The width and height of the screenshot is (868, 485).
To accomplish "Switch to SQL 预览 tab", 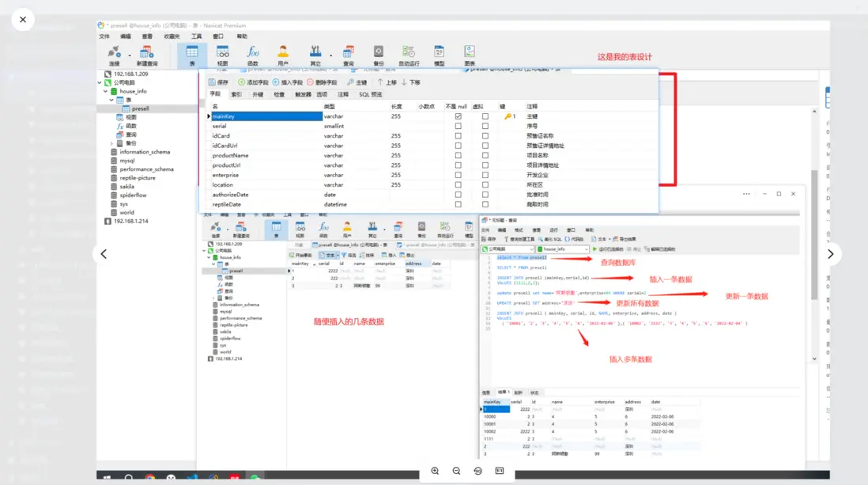I will pos(370,95).
